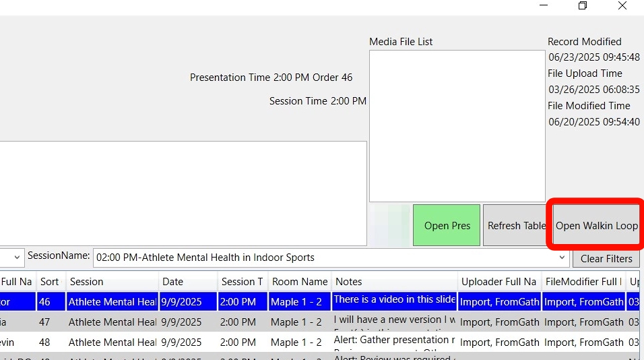Click 'Presentation Time 2:00 PM Order 46' label
Viewport: 644px width, 360px height.
coord(271,78)
